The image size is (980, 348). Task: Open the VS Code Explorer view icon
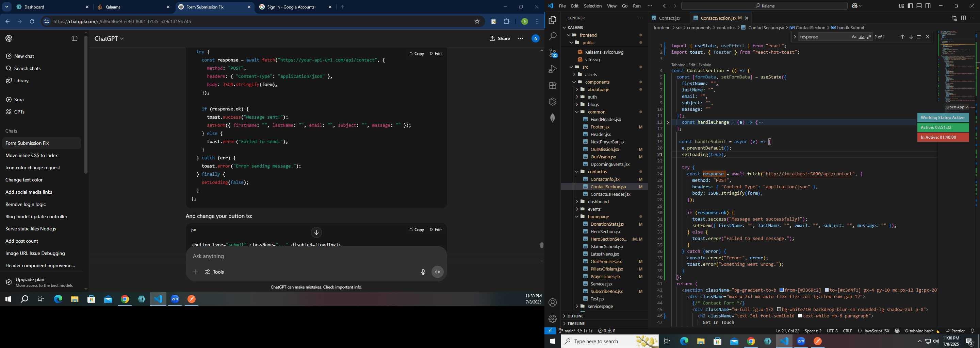pos(552,20)
